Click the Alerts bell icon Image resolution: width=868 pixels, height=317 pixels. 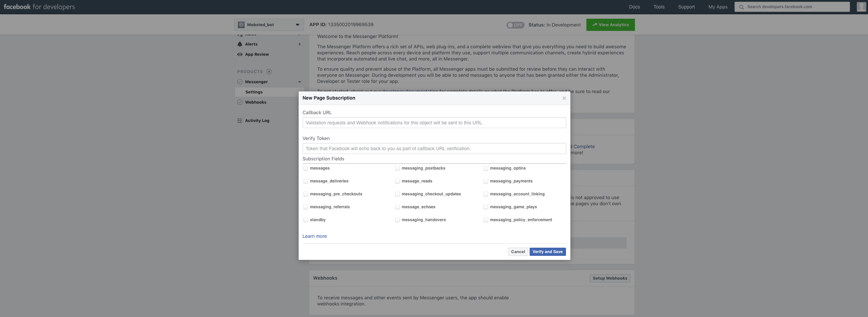(240, 44)
